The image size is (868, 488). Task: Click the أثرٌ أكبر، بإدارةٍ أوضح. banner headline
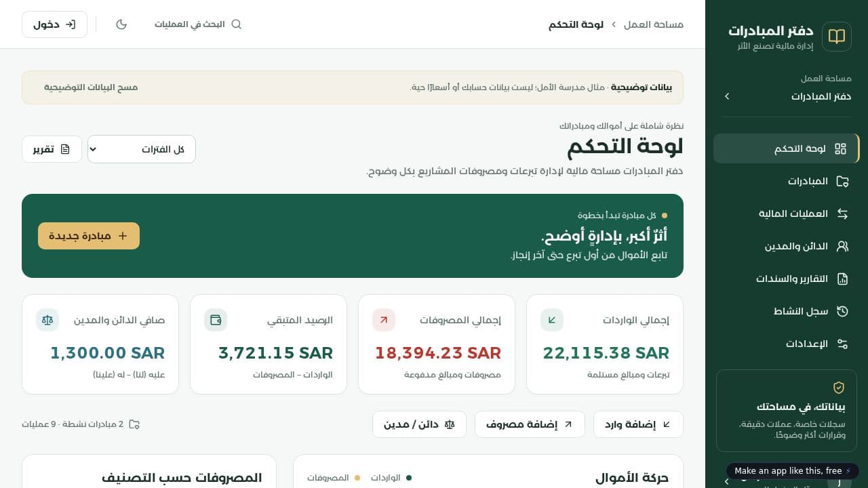coord(604,236)
